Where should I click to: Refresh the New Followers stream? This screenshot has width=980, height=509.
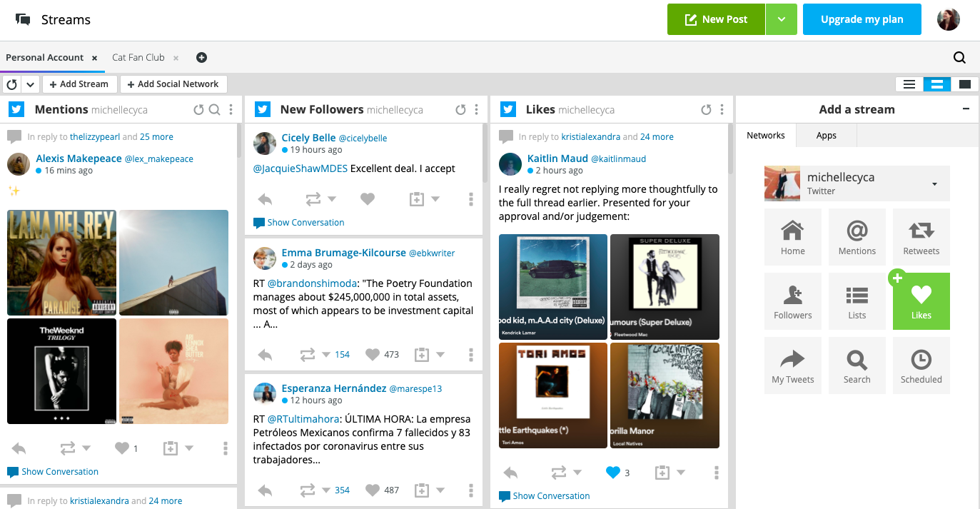click(460, 109)
